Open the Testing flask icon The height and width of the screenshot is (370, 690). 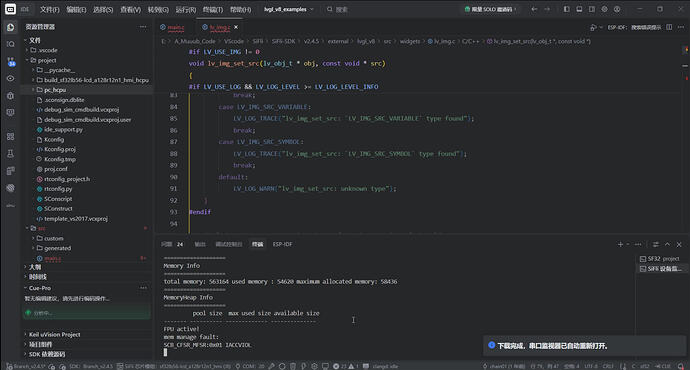click(10, 154)
